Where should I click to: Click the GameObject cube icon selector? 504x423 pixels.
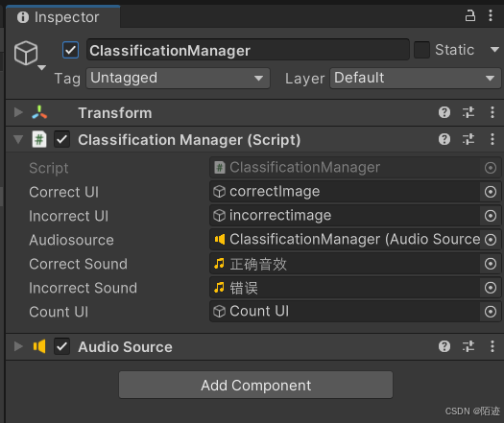[x=30, y=55]
